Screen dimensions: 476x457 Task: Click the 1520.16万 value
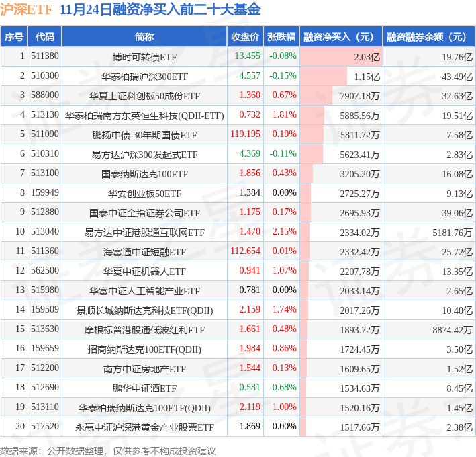coord(360,407)
